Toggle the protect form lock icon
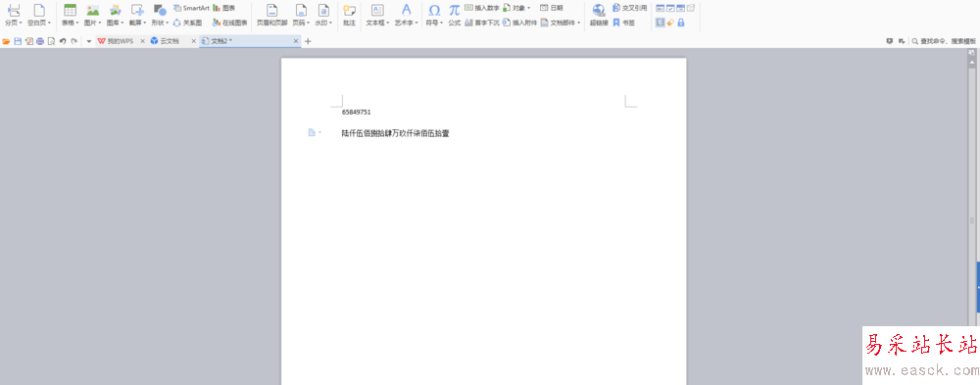 point(681,23)
